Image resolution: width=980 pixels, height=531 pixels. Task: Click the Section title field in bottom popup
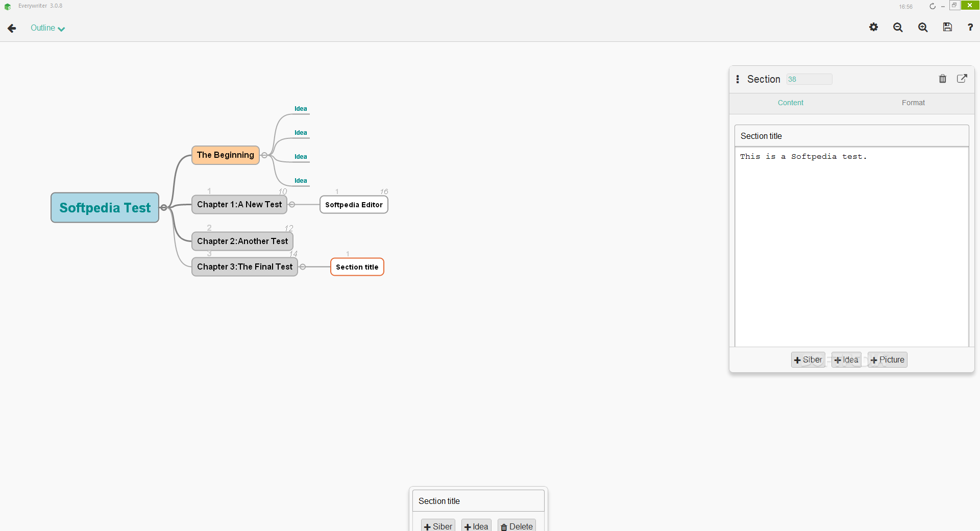tap(478, 501)
